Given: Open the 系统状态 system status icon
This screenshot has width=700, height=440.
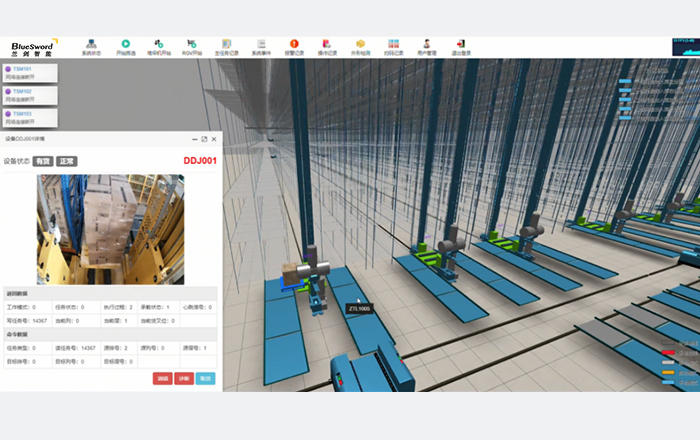Looking at the screenshot, I should (91, 46).
